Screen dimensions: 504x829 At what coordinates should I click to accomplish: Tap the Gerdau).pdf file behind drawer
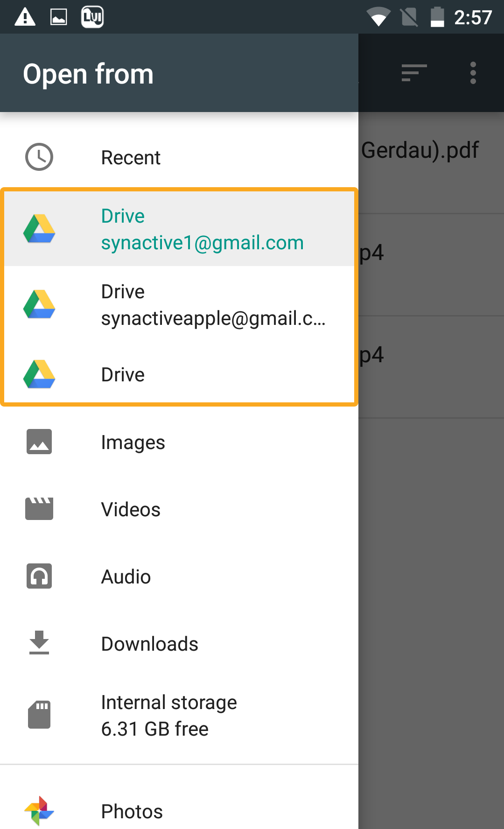420,151
